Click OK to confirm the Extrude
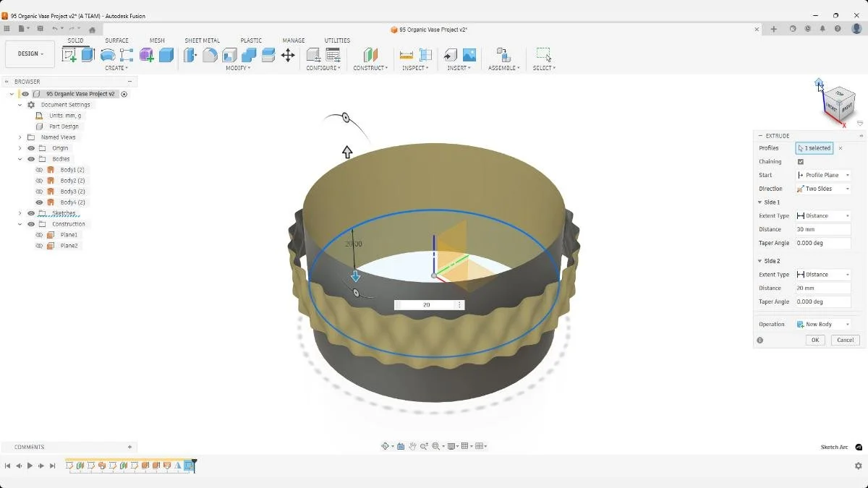The height and width of the screenshot is (488, 868). pyautogui.click(x=815, y=340)
